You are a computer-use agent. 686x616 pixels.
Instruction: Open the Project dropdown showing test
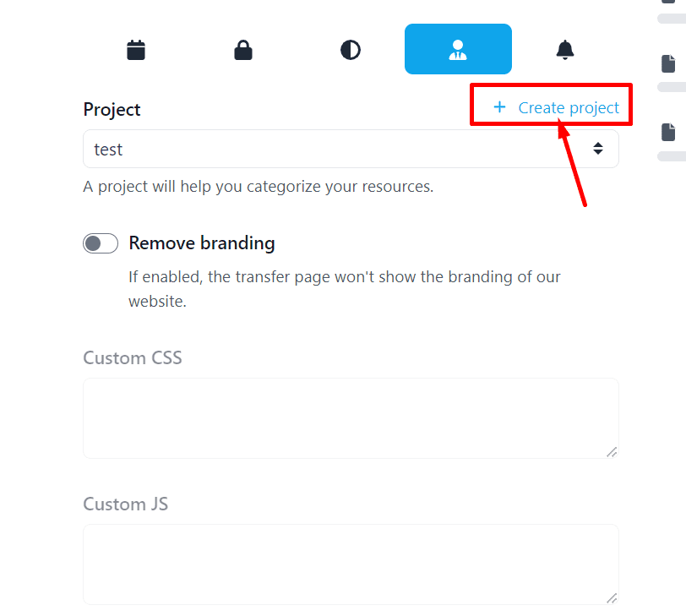[338, 150]
